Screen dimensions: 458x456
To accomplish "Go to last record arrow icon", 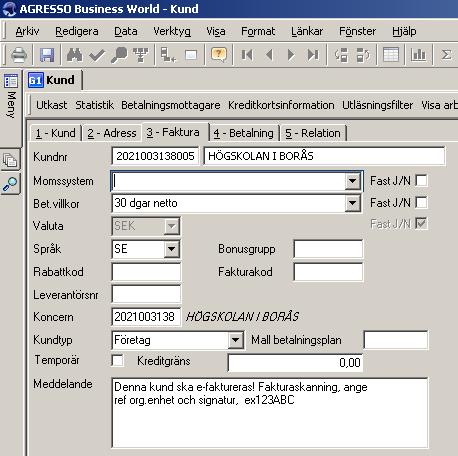I will point(313,55).
